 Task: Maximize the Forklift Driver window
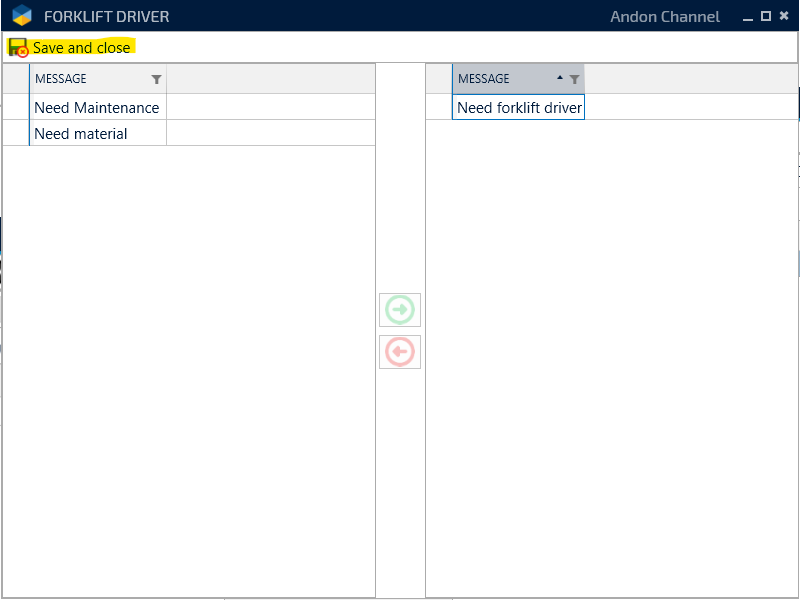pyautogui.click(x=766, y=16)
